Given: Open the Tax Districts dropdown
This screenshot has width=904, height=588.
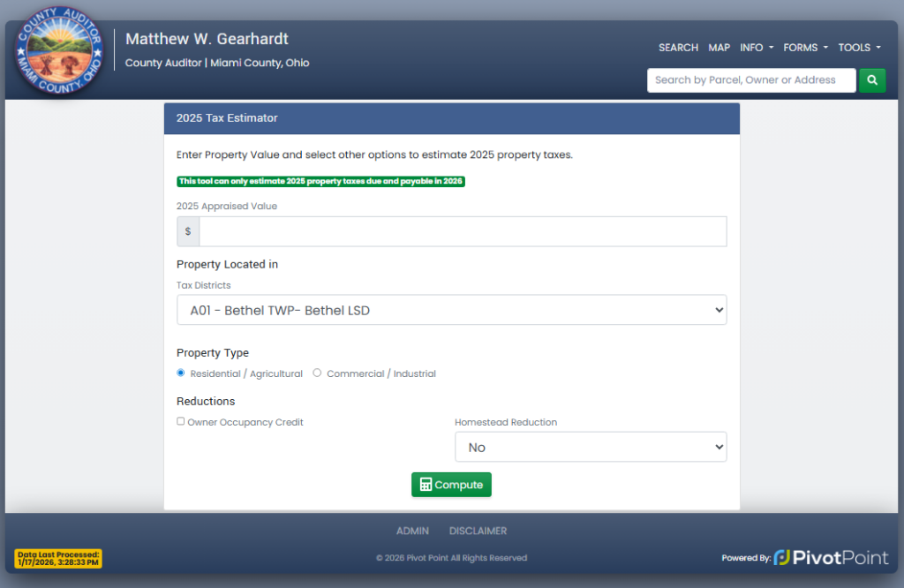Looking at the screenshot, I should coord(451,310).
